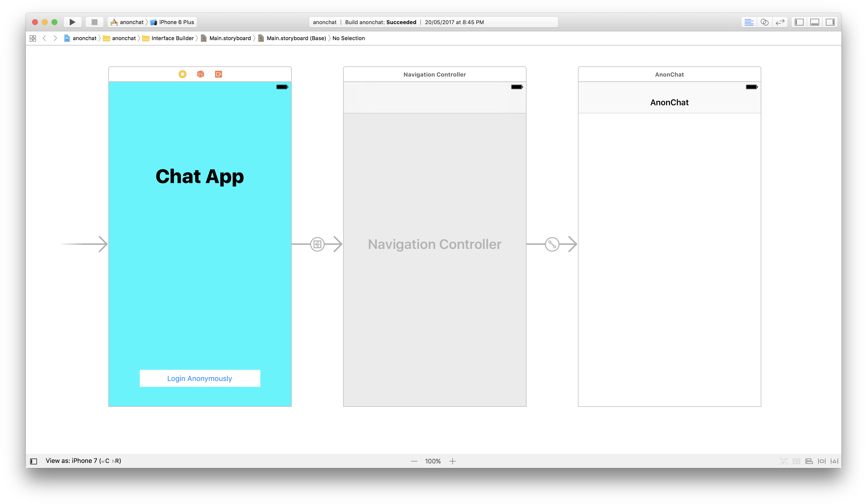Open the Assistant editor

point(764,22)
